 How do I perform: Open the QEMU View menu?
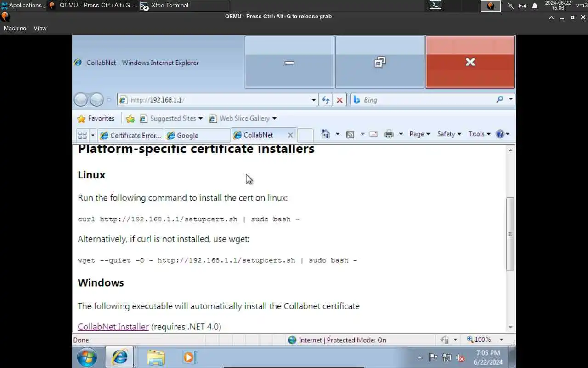click(40, 28)
